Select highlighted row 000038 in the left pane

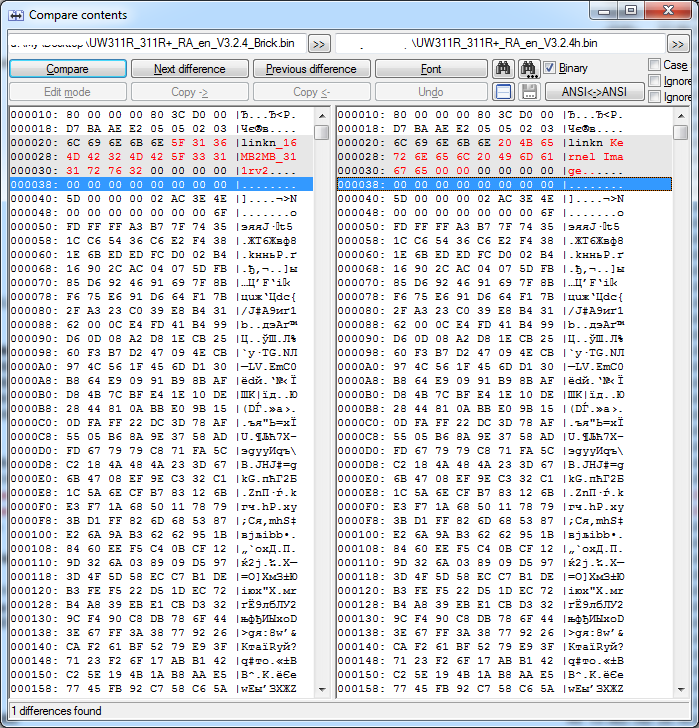click(160, 185)
